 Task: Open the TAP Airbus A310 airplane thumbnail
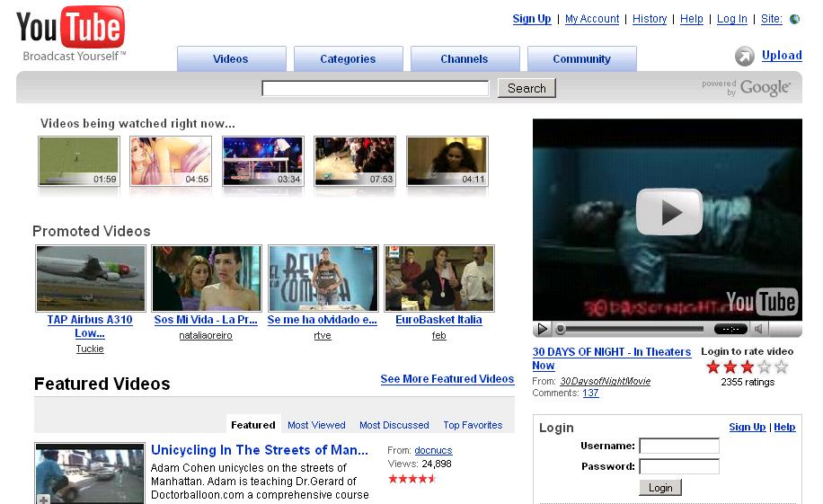tap(90, 279)
